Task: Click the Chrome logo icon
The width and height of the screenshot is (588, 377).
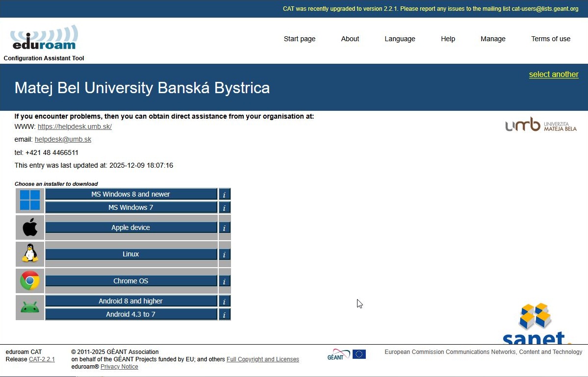Action: pos(30,281)
